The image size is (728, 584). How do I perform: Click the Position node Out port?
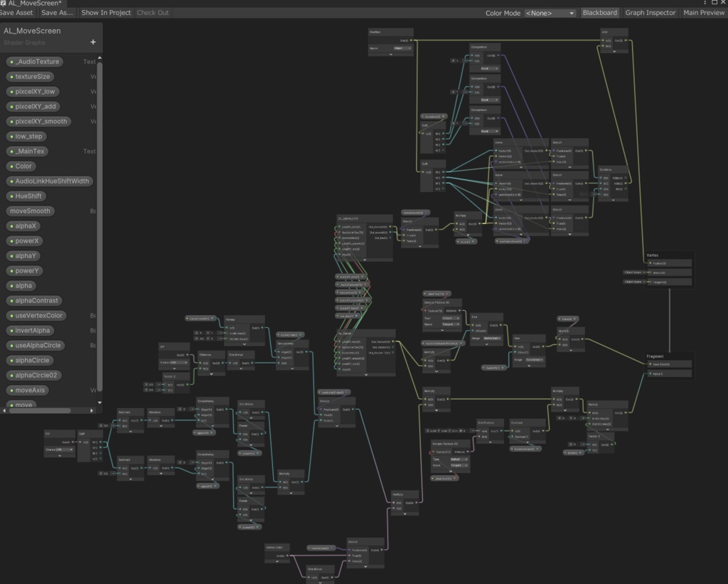pyautogui.click(x=411, y=41)
